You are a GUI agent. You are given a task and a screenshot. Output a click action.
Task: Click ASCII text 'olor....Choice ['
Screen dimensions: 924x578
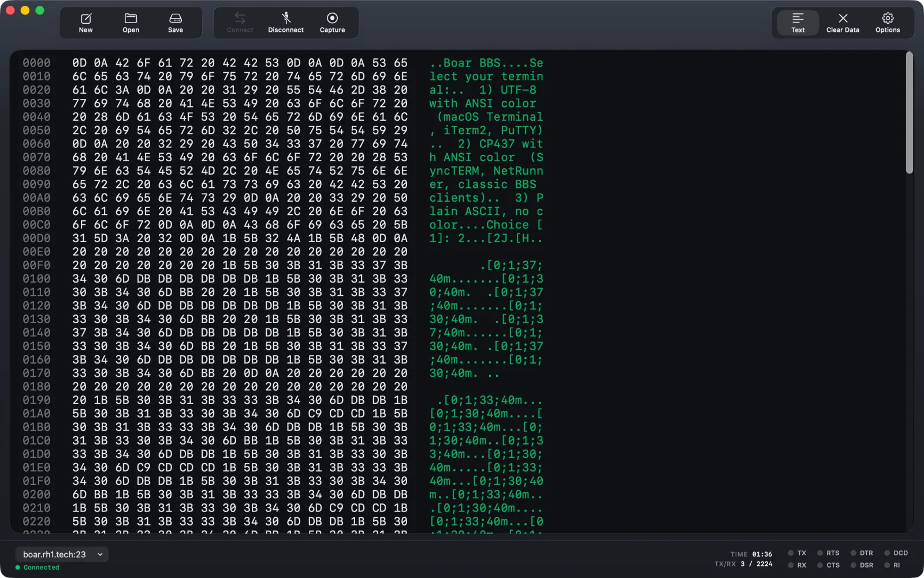486,225
